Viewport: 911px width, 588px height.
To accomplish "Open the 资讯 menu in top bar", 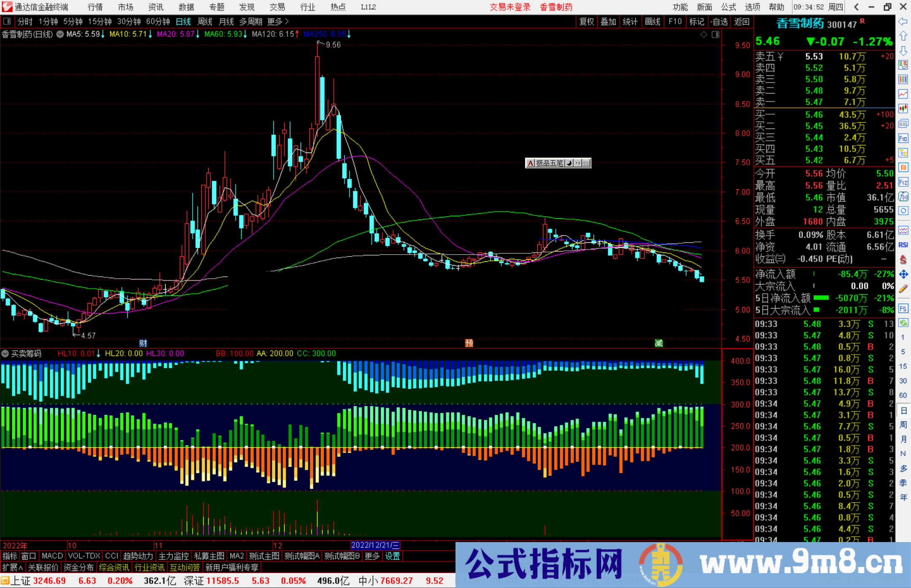I will pyautogui.click(x=155, y=7).
